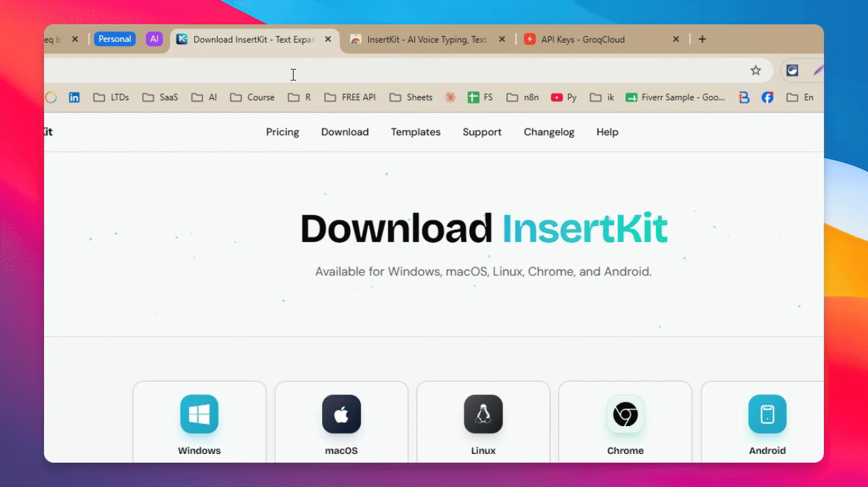Open the n8n bookmark folder
This screenshot has height=487, width=868.
tap(523, 97)
